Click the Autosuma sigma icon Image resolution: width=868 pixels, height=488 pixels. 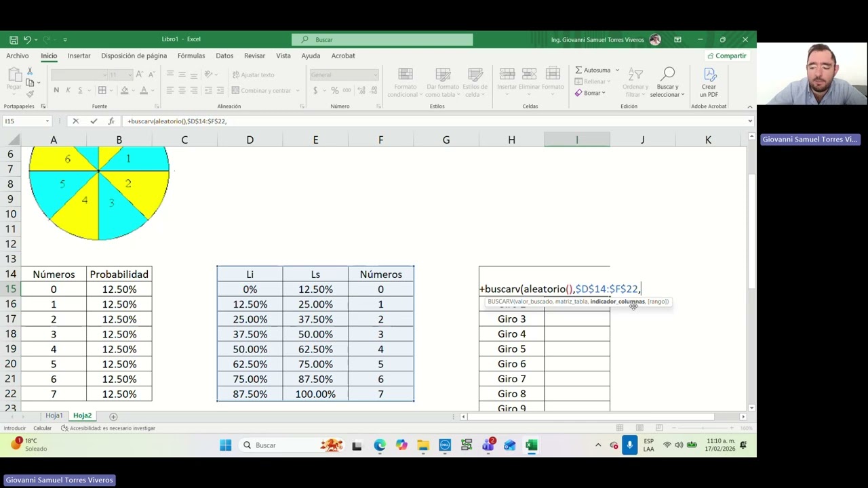click(578, 70)
